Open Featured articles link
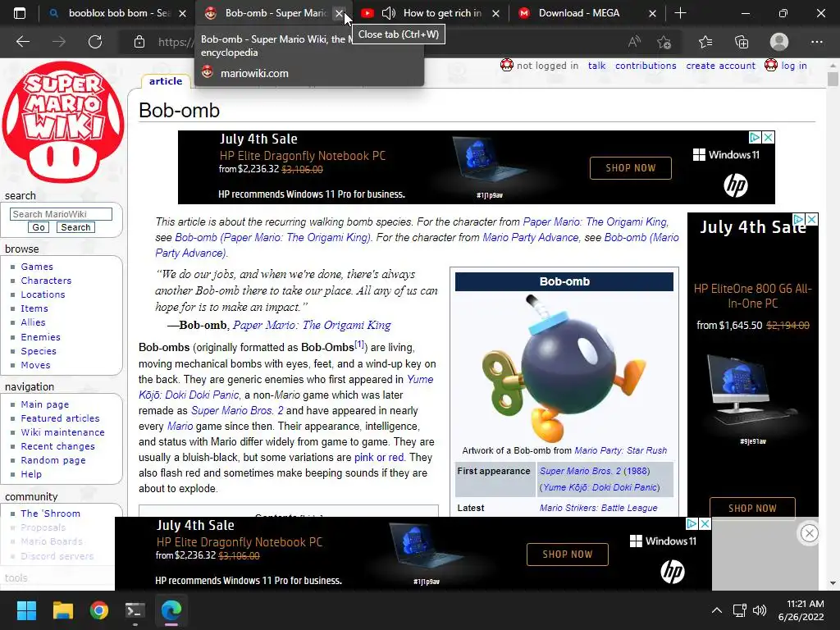Screen dimensions: 840x630 (x=60, y=418)
